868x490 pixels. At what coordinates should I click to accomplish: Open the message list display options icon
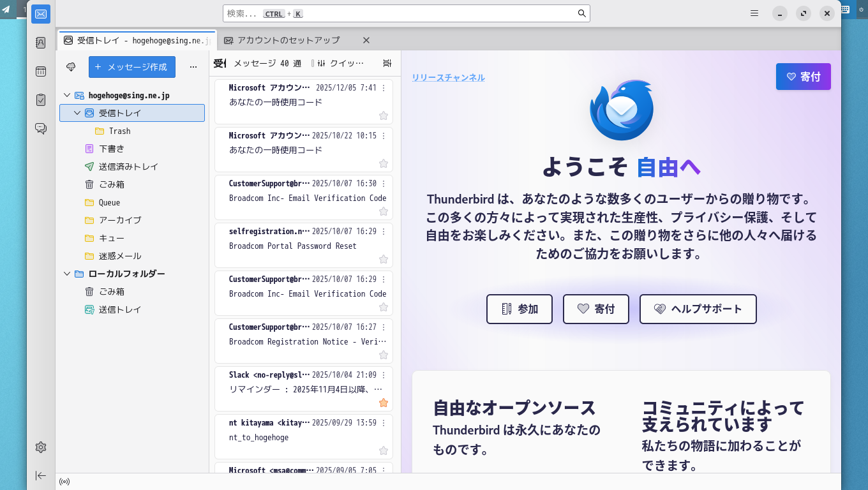(387, 63)
